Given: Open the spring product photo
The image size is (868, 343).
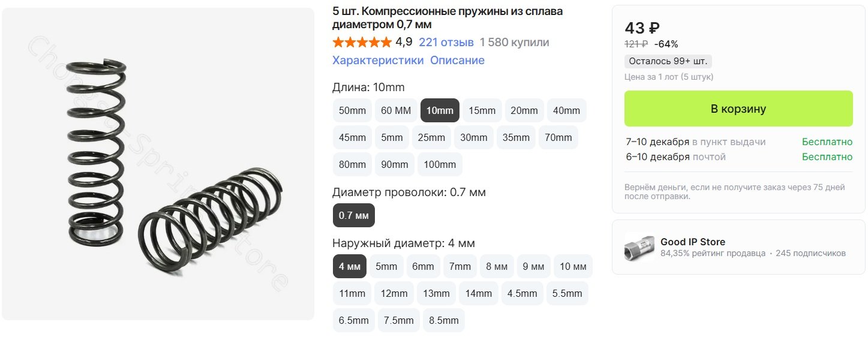Looking at the screenshot, I should [158, 164].
